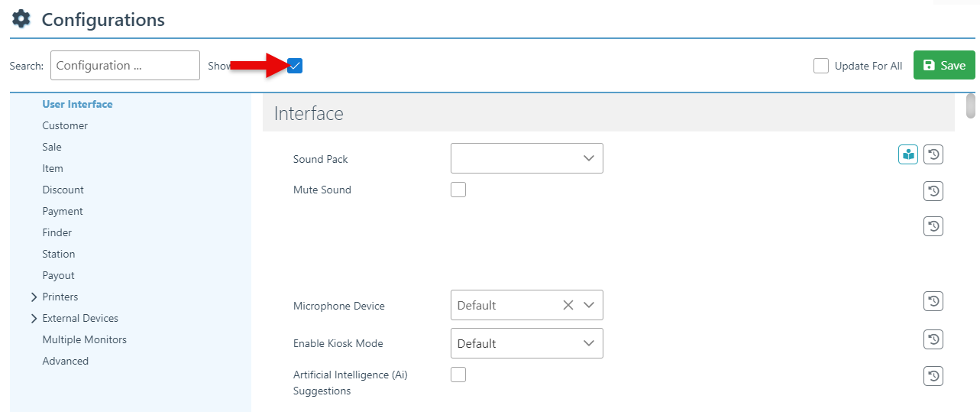Uncheck the Show checkbox next to search
This screenshot has height=412, width=980.
tap(295, 66)
